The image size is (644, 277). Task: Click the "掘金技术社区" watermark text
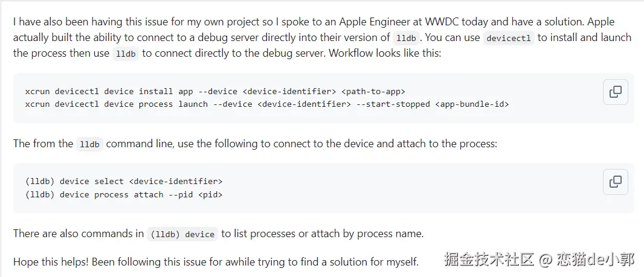pos(489,260)
